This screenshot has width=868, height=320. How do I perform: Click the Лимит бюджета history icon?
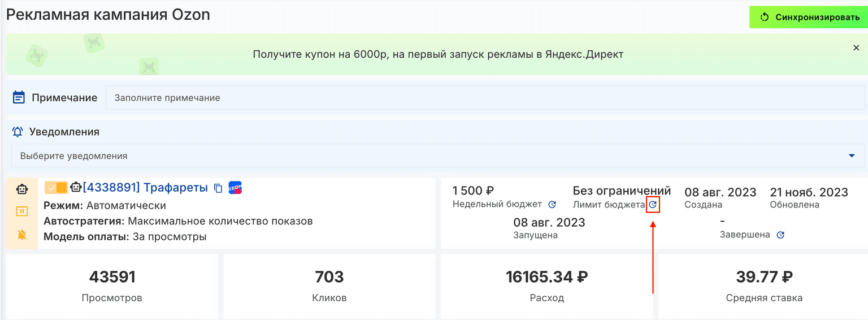pyautogui.click(x=653, y=205)
